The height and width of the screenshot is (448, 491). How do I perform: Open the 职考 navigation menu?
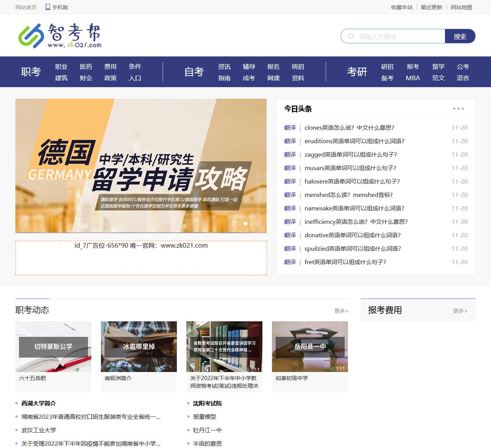click(31, 72)
